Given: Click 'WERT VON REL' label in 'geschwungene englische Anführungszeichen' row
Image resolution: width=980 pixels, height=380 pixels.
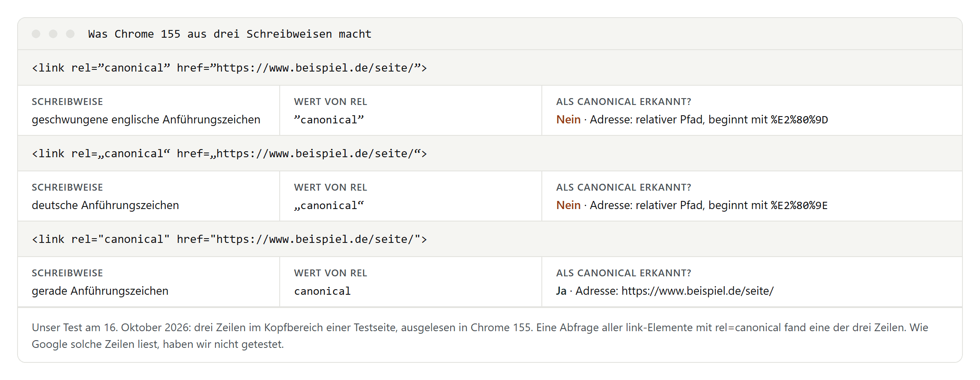Looking at the screenshot, I should tap(331, 102).
